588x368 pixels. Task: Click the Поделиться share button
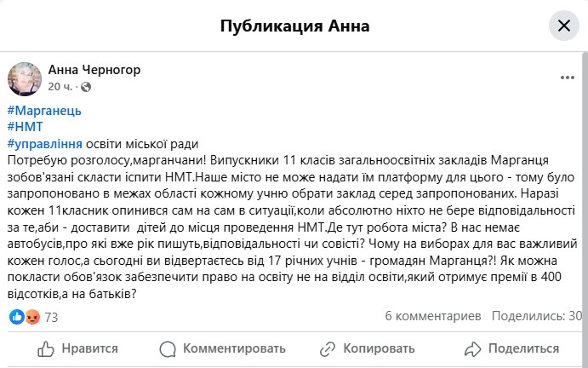tap(512, 348)
